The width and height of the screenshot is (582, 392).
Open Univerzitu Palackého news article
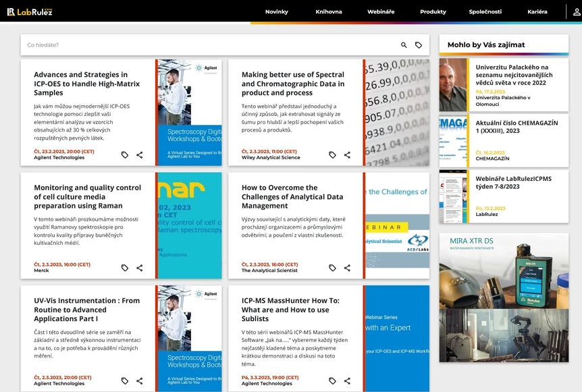point(514,75)
